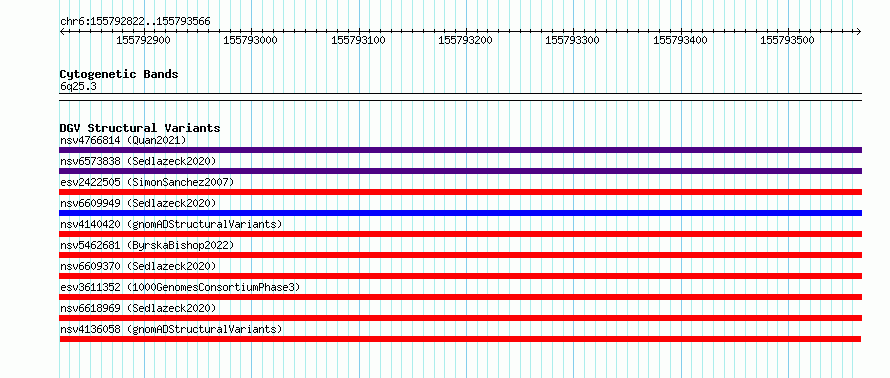
Task: Select the 6q25.3 band label
Action: [78, 86]
